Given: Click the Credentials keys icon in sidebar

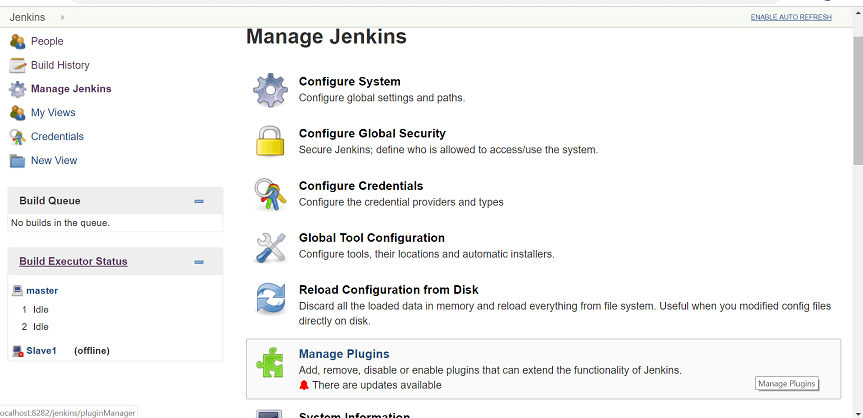Looking at the screenshot, I should pyautogui.click(x=18, y=137).
